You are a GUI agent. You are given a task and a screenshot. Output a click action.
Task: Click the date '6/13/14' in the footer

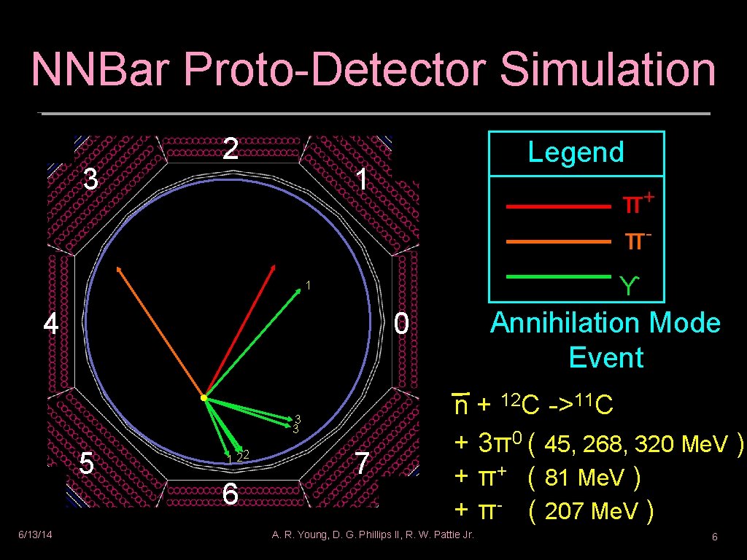[x=35, y=534]
